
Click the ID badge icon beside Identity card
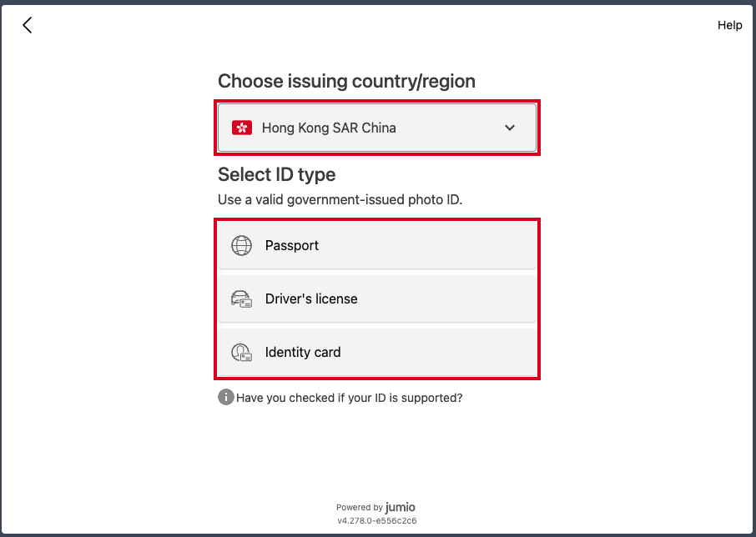tap(241, 352)
